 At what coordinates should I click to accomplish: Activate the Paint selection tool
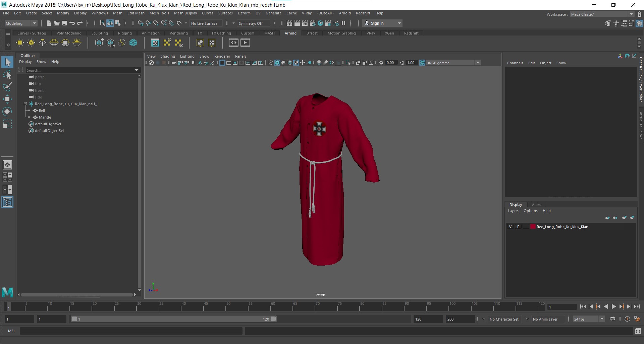click(7, 87)
